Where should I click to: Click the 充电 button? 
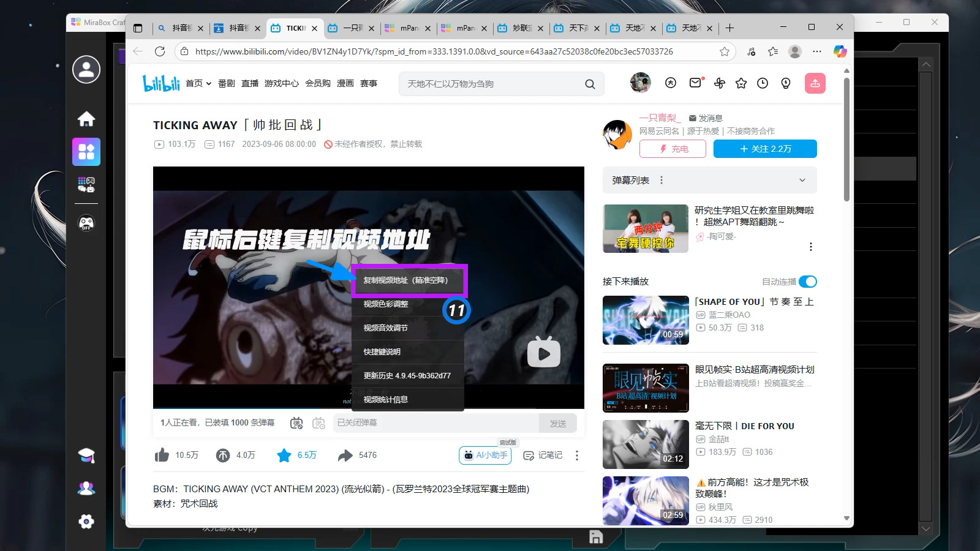673,149
